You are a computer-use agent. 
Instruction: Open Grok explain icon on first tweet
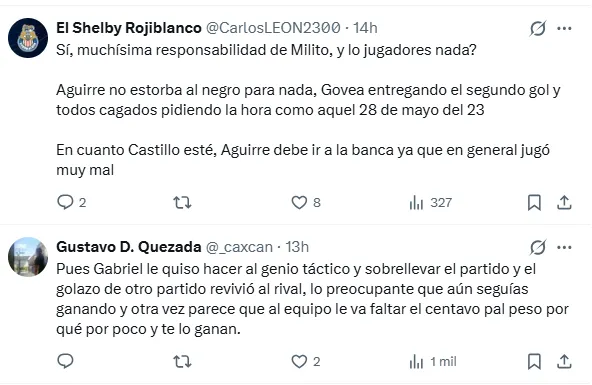tap(538, 28)
